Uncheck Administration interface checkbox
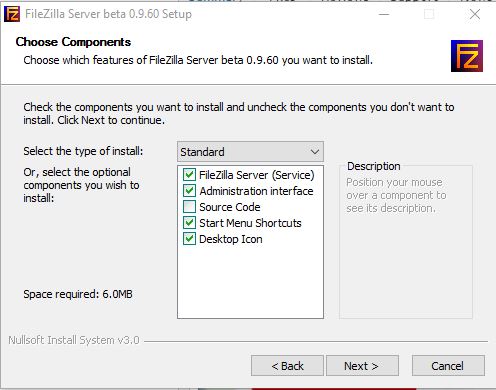The image size is (496, 390). [189, 191]
